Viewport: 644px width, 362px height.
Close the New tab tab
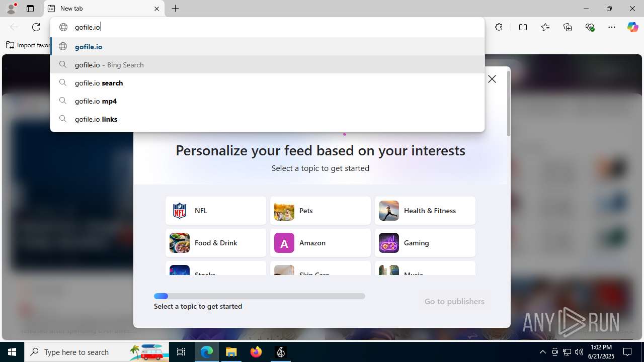point(156,9)
